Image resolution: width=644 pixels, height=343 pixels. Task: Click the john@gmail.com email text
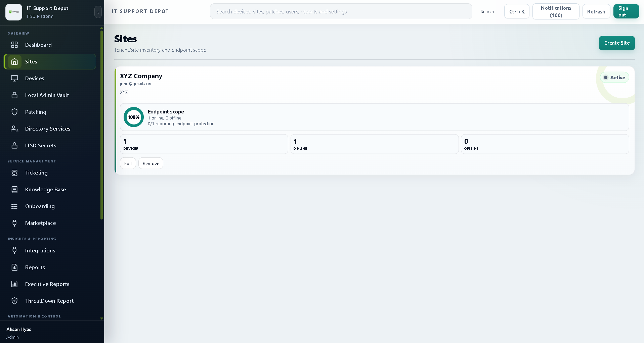pyautogui.click(x=136, y=84)
